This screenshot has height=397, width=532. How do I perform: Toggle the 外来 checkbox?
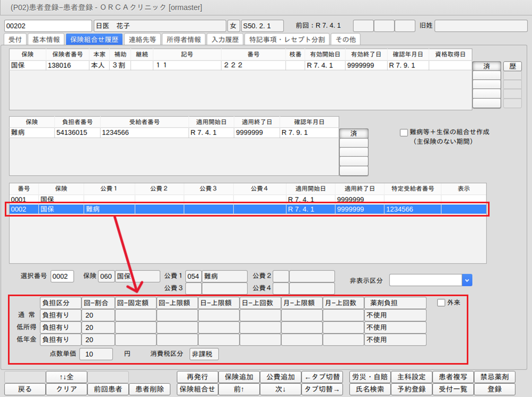[x=441, y=303]
